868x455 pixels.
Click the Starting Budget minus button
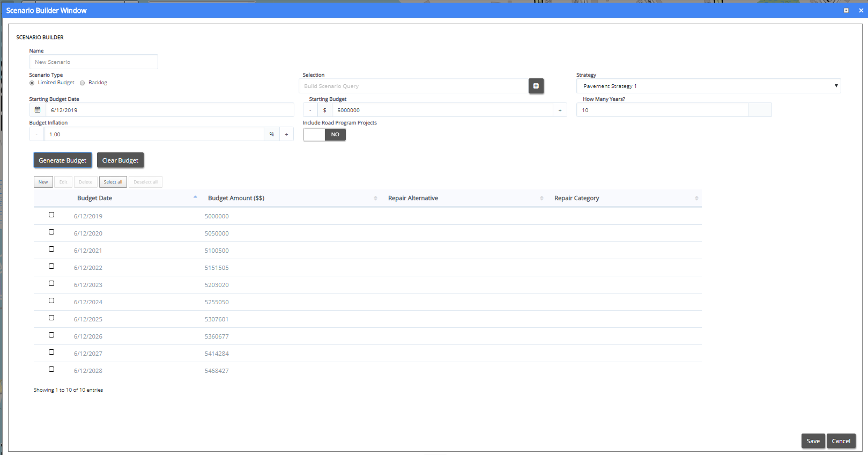point(310,110)
